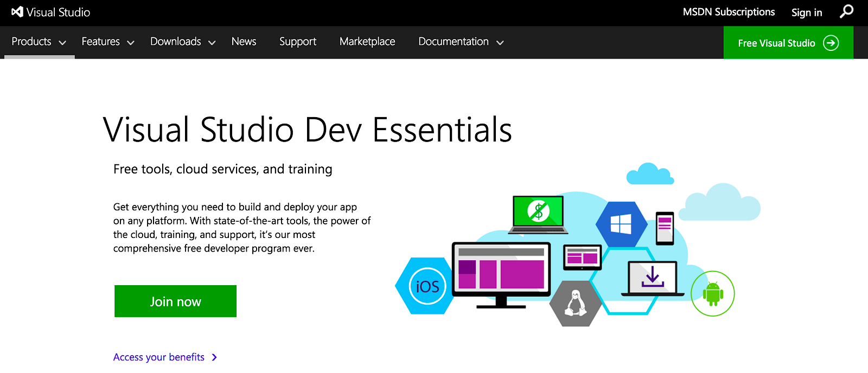Expand the Products dropdown chevron
The height and width of the screenshot is (373, 868).
coord(62,42)
